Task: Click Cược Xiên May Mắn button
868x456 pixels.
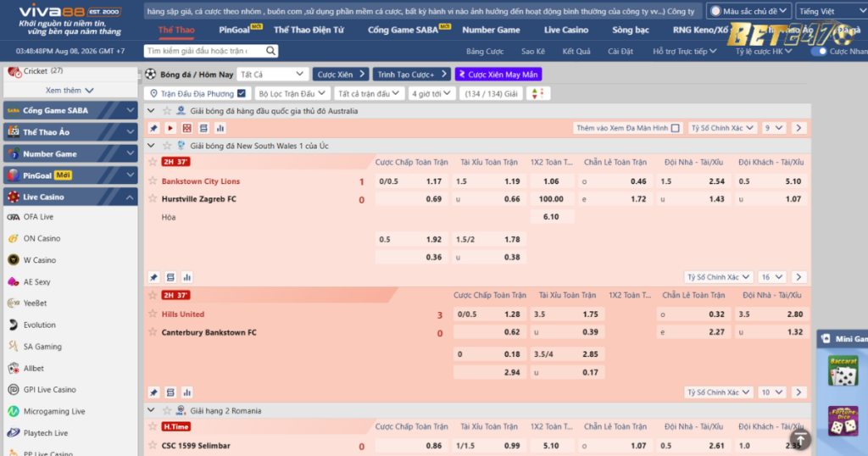Action: [498, 74]
